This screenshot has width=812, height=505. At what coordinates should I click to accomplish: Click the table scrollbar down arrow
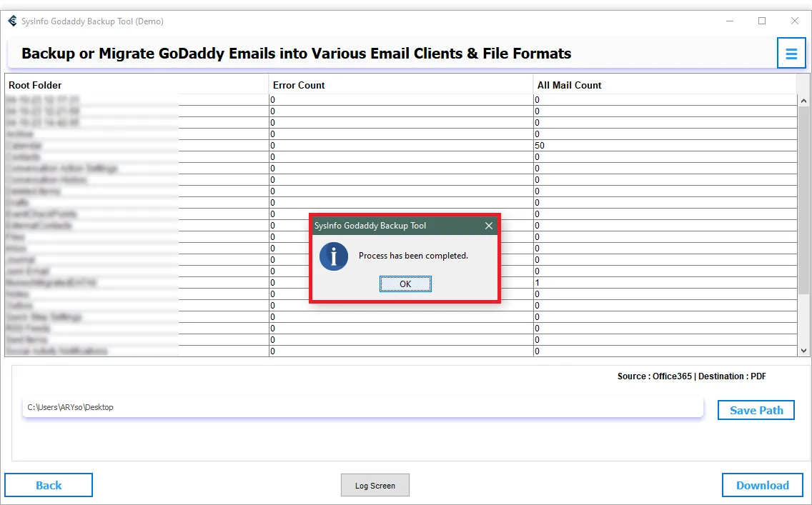(x=803, y=350)
